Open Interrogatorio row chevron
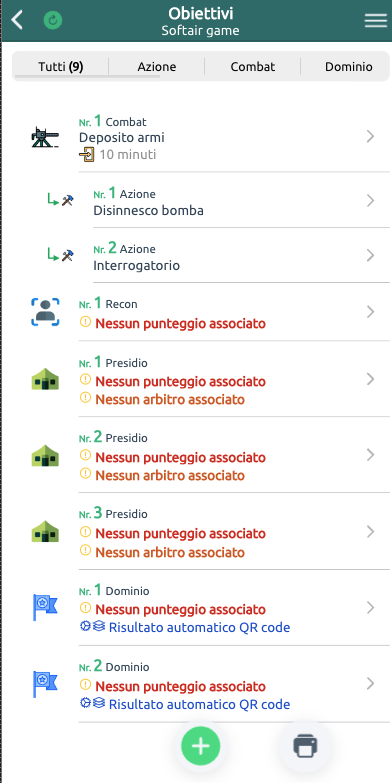This screenshot has height=783, width=392. (370, 256)
